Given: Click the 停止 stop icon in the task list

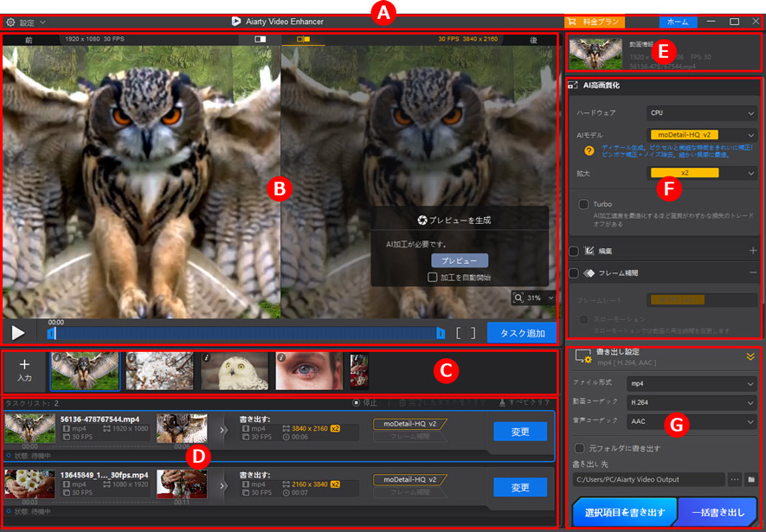Looking at the screenshot, I should click(x=357, y=402).
